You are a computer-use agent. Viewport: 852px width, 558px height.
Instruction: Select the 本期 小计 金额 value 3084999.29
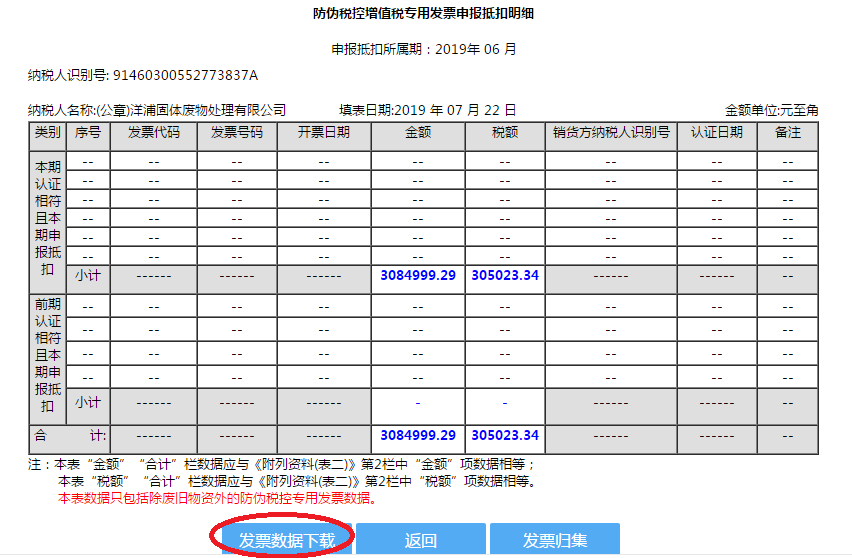[418, 275]
